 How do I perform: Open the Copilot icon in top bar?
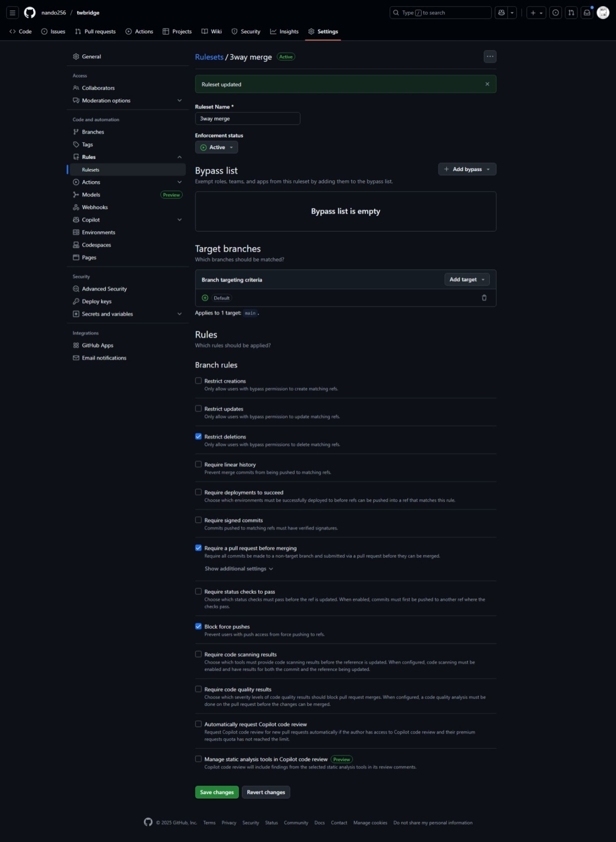point(502,13)
